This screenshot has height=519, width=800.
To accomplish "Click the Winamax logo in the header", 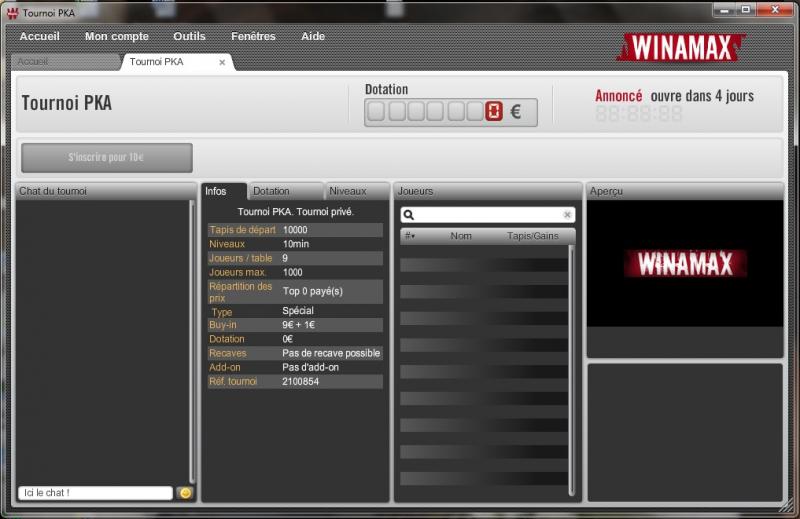I will [x=682, y=47].
